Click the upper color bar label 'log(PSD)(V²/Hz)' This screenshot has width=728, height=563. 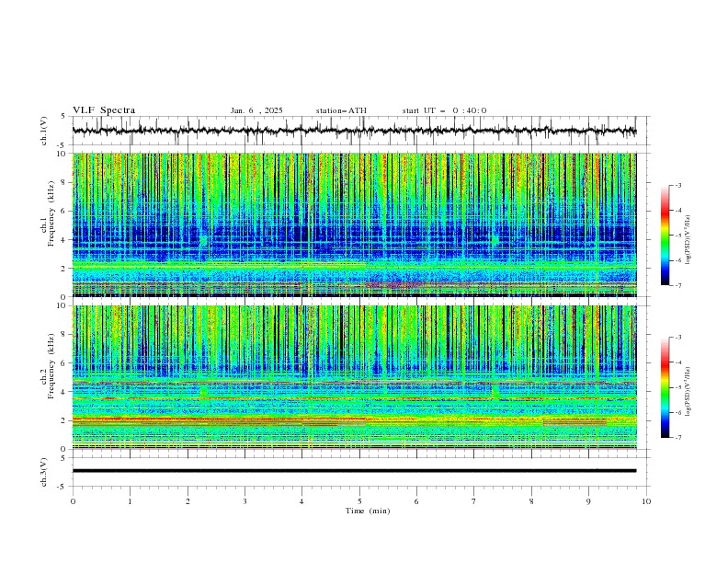(x=689, y=240)
